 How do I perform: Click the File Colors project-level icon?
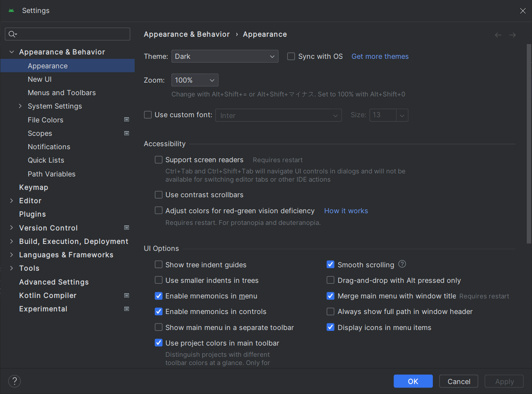[x=127, y=120]
